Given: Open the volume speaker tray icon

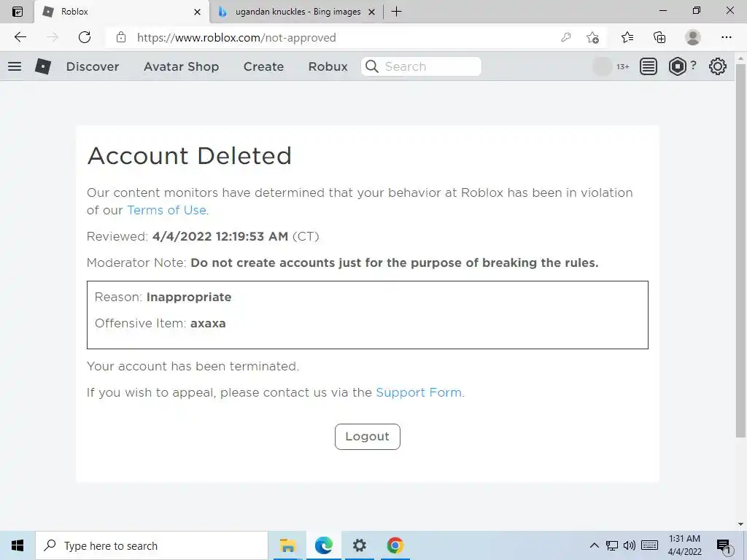Looking at the screenshot, I should [x=630, y=545].
